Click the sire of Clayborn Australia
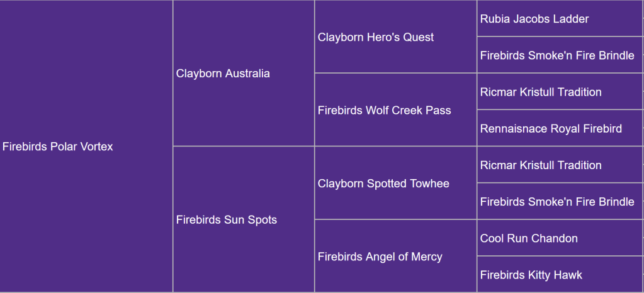Viewport: 644px width, 293px height. (x=376, y=37)
